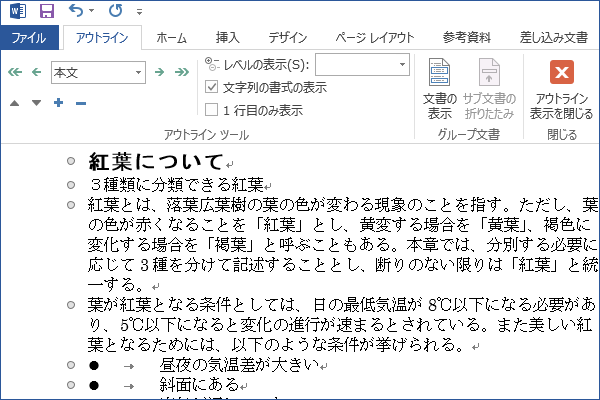This screenshot has width=600, height=400.
Task: Switch to the ホーム tab
Action: tap(171, 38)
